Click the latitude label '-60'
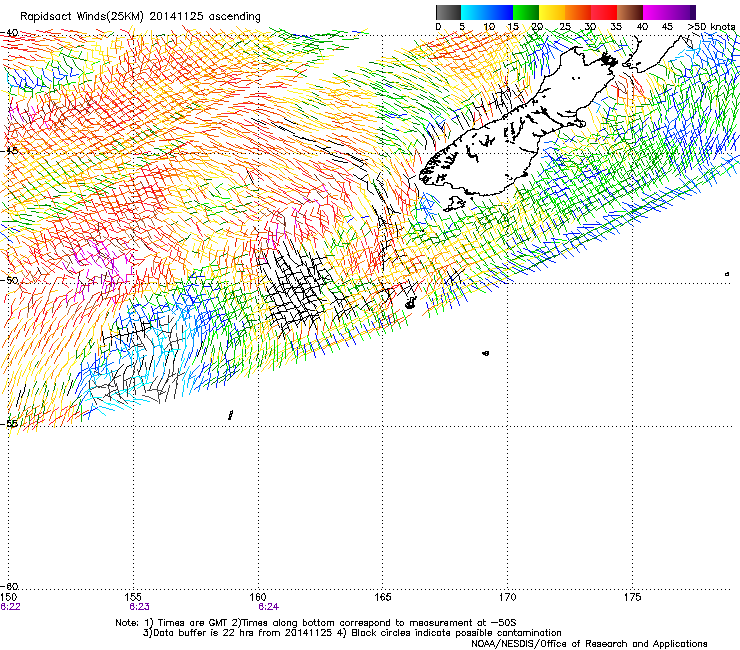 [x=9, y=587]
